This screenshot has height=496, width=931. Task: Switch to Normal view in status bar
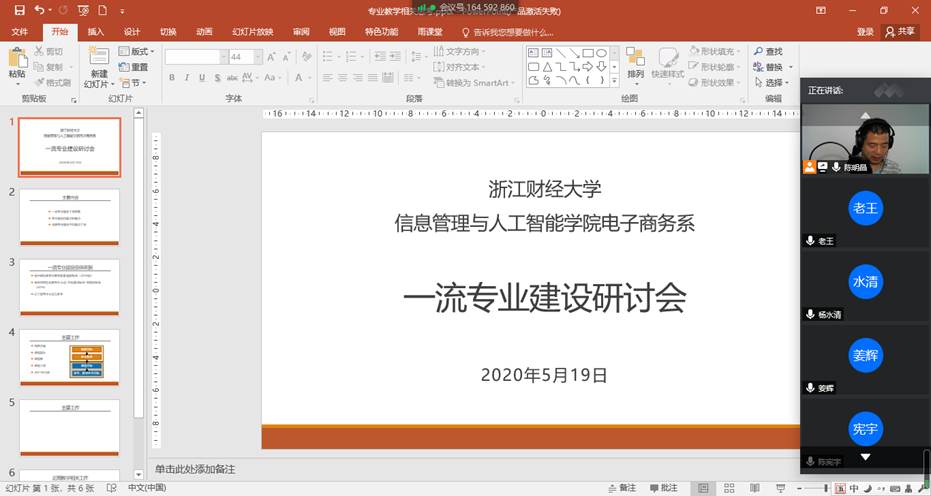click(704, 488)
